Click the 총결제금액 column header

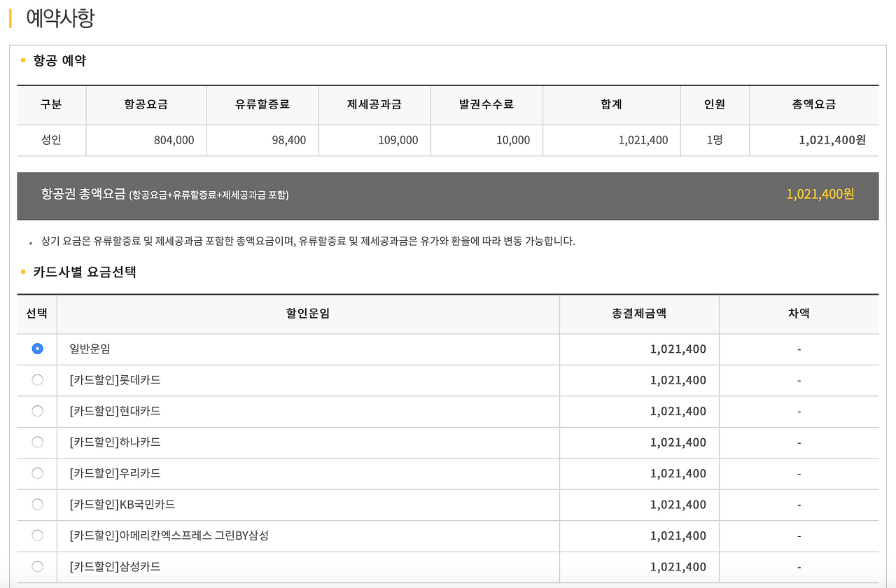click(x=639, y=314)
